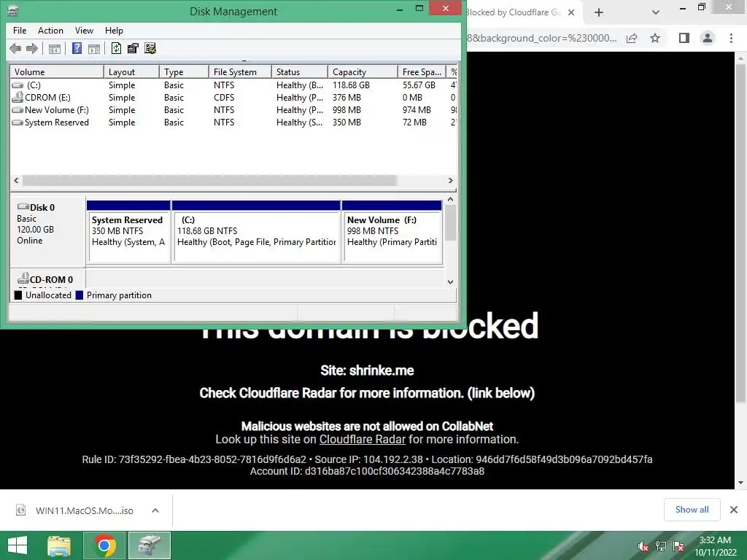Click left arrow of volume list horizontal scrollbar
Image resolution: width=747 pixels, height=560 pixels.
coord(16,181)
